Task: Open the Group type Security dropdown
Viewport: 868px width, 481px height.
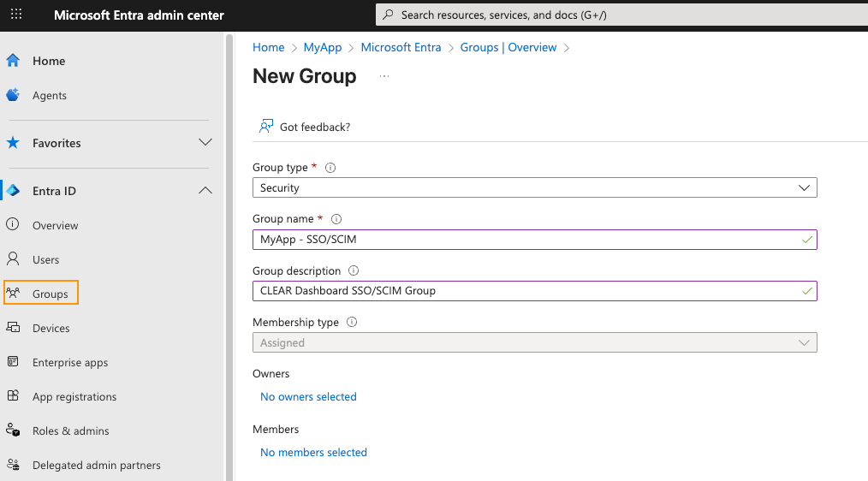Action: click(535, 187)
